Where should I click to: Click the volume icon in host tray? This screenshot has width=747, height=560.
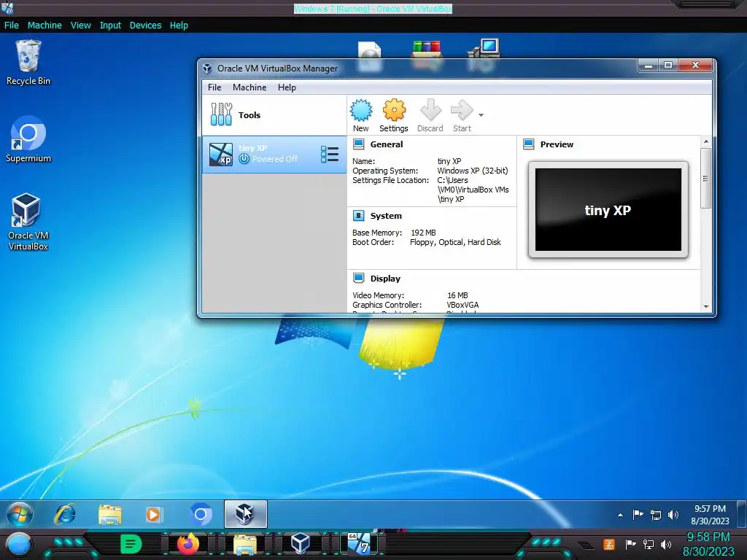point(666,544)
